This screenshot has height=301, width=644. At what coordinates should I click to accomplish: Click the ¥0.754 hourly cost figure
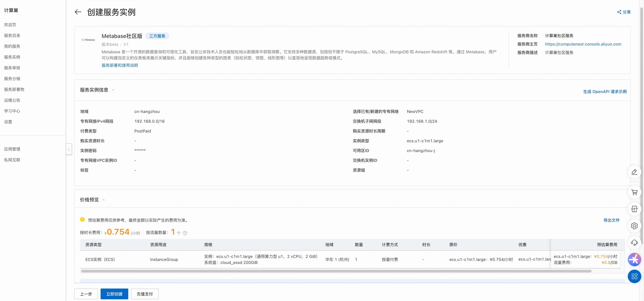117,232
